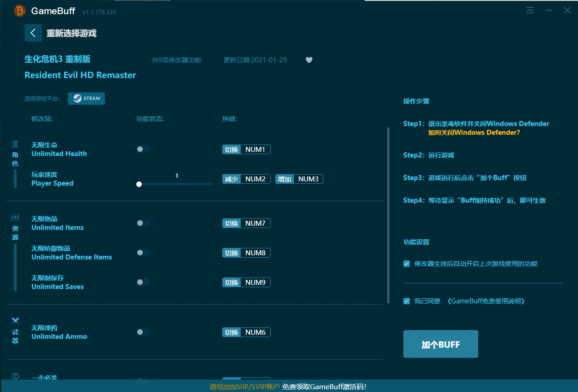Select the Steam platform icon
578x392 pixels.
pyautogui.click(x=86, y=98)
